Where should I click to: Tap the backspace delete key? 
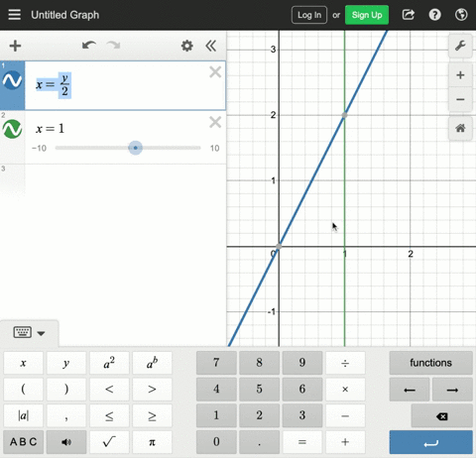click(441, 416)
